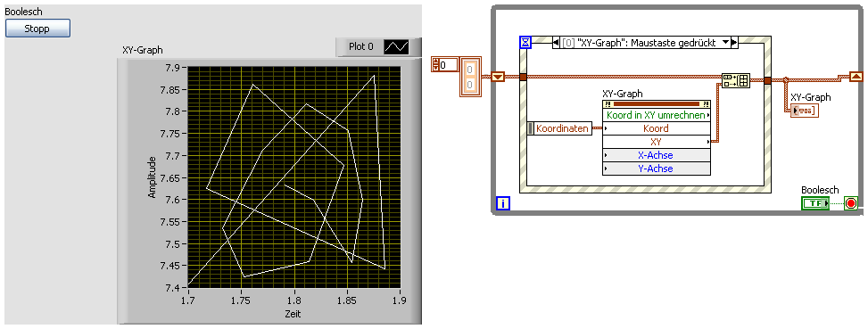
Task: Click the XY-Graph indicator terminal
Action: (805, 111)
